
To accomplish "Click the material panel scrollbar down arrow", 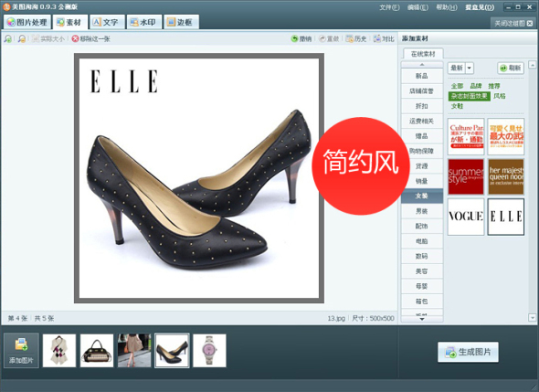I will (532, 318).
